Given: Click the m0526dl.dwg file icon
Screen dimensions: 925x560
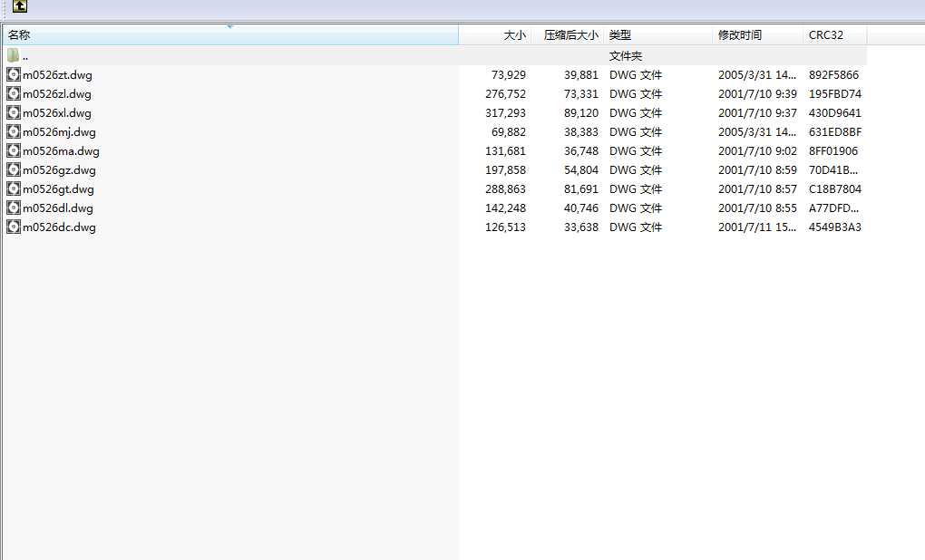Looking at the screenshot, I should tap(13, 208).
